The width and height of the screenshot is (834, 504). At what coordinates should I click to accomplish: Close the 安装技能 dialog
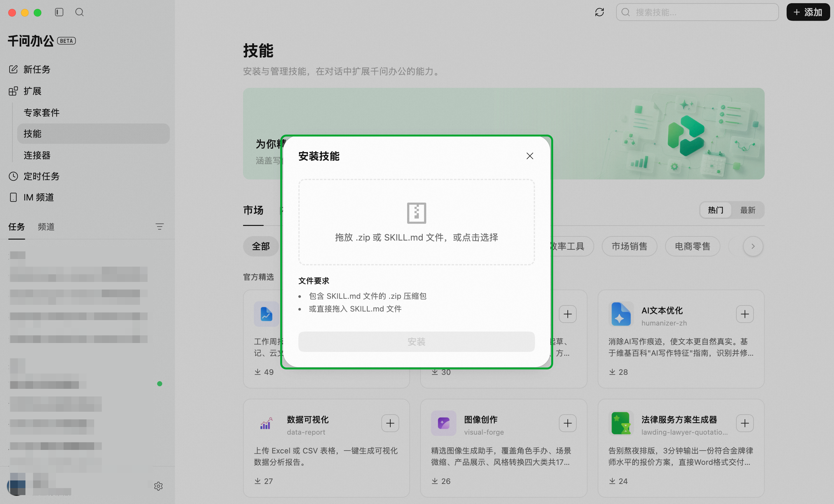click(x=530, y=156)
